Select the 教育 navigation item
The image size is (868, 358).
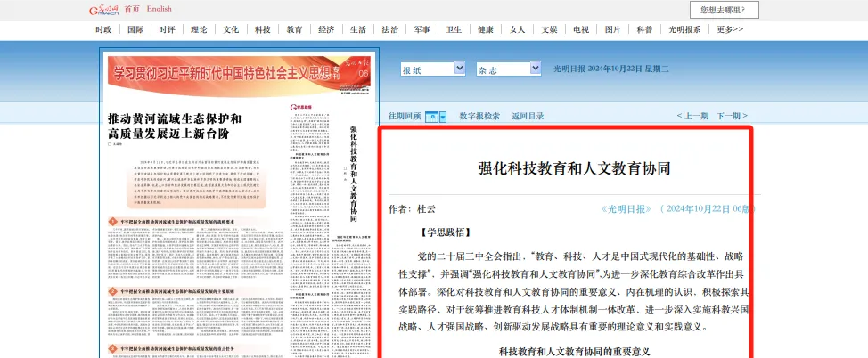pyautogui.click(x=294, y=29)
